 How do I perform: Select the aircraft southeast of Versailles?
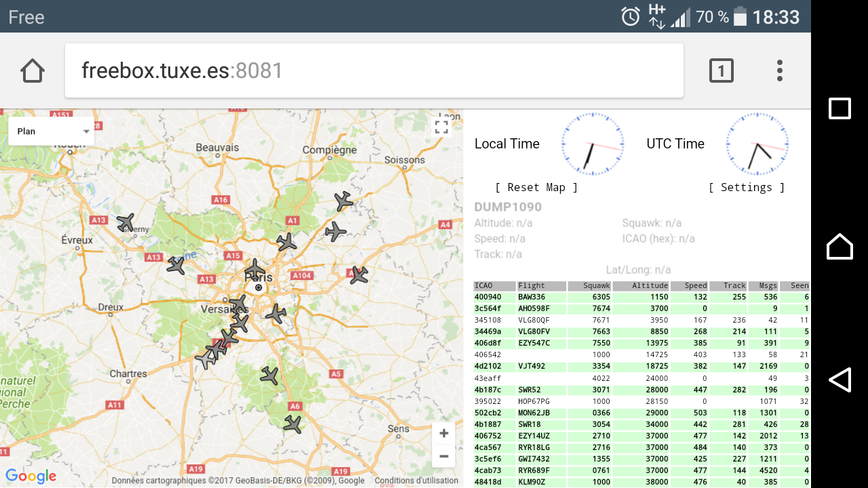275,314
